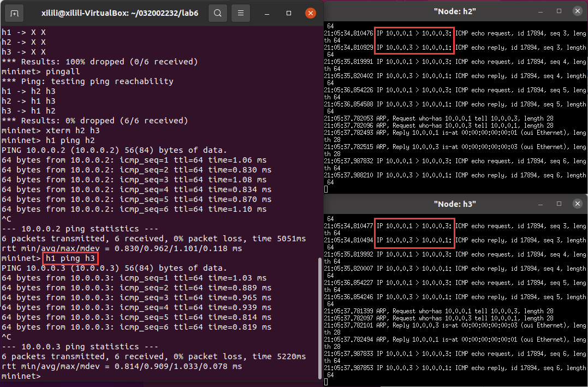Click h3 ARP request line 21:05:37.781399
The image size is (588, 387).
pos(439,311)
